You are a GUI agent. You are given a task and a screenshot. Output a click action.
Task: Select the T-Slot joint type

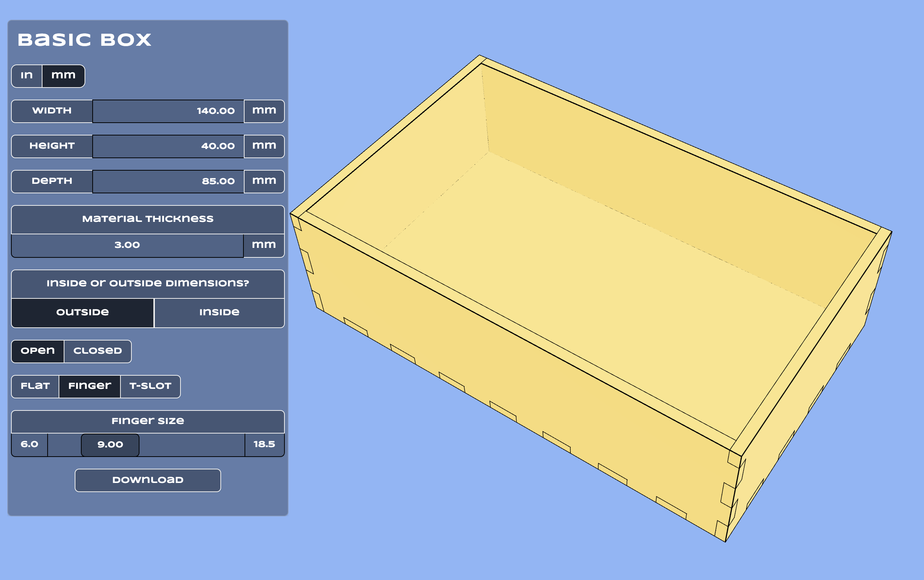click(x=150, y=386)
